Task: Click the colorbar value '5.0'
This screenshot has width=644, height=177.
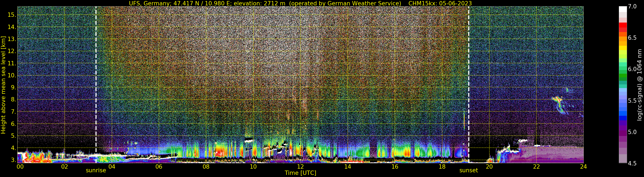Action: 632,132
